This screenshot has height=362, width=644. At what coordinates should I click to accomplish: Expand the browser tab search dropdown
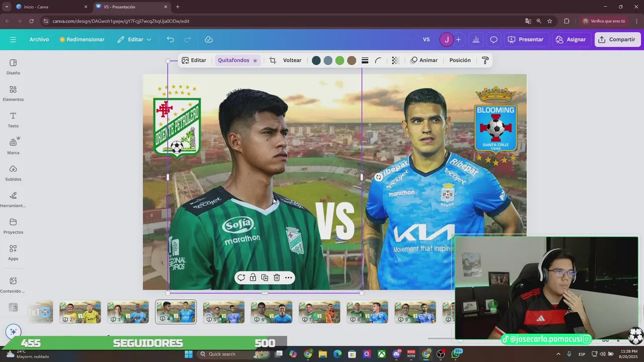(x=6, y=7)
